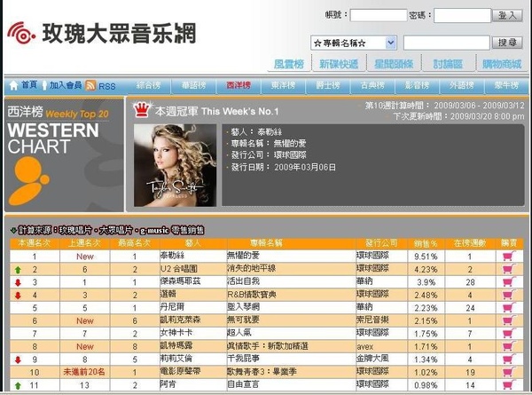Click the cart icon for 墜入琴網 row
The image size is (532, 395).
click(x=509, y=308)
